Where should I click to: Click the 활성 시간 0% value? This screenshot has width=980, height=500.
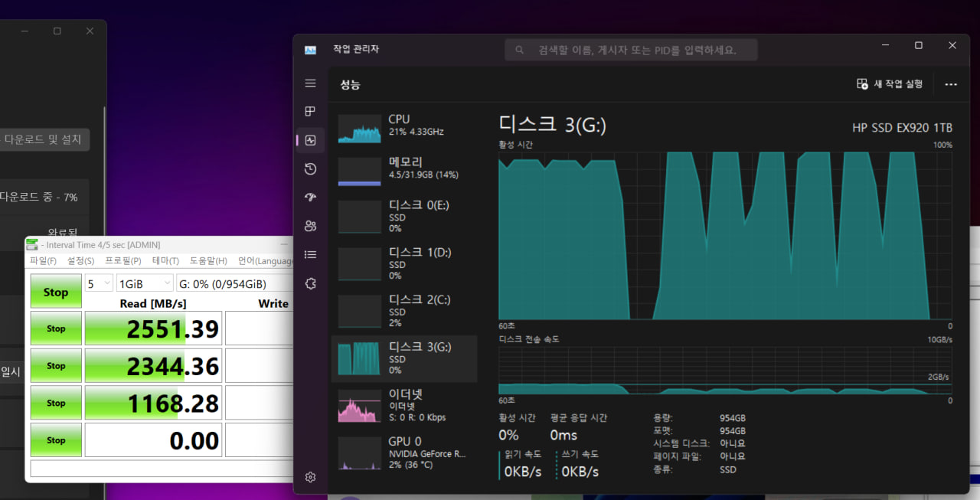(508, 435)
